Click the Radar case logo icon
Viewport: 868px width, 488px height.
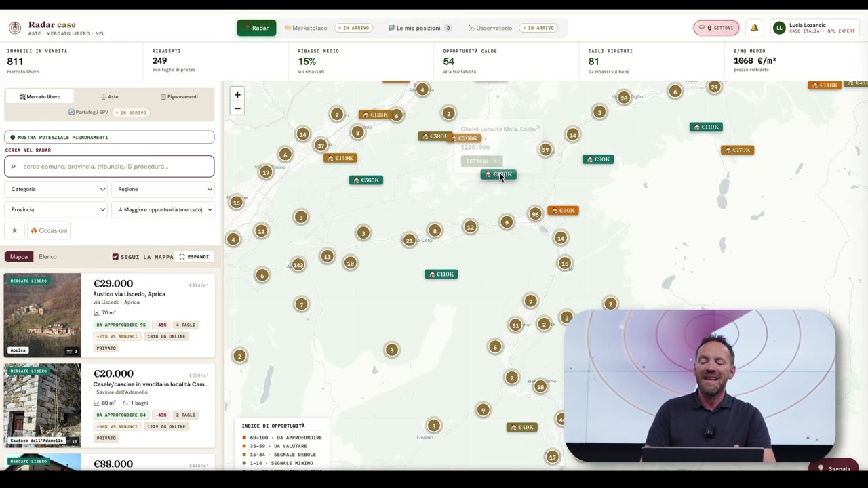[x=15, y=28]
